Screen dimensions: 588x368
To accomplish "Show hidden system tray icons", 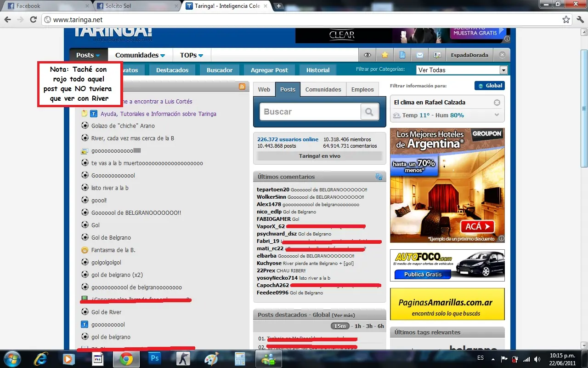I will coord(493,359).
